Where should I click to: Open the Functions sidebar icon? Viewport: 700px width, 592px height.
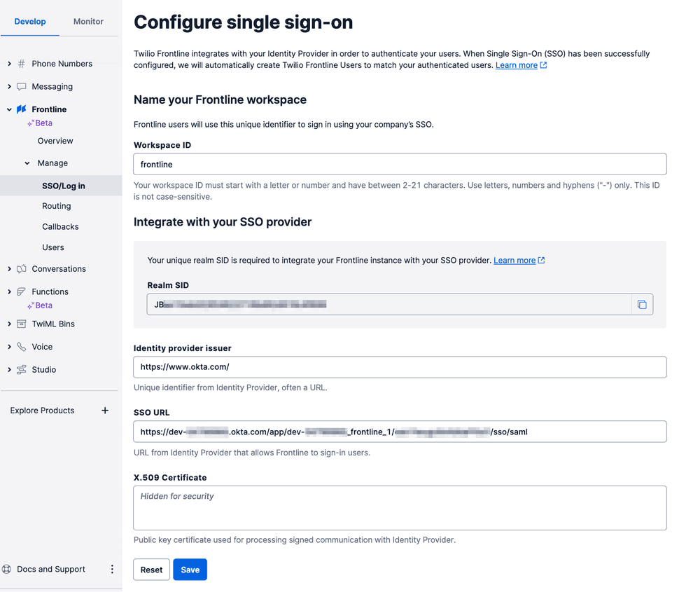click(x=22, y=291)
